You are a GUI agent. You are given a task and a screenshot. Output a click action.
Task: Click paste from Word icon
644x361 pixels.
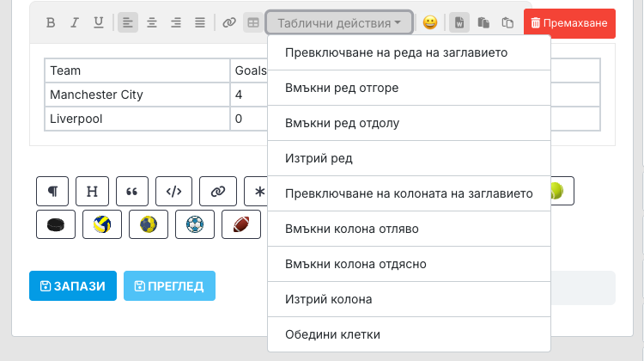click(x=459, y=22)
